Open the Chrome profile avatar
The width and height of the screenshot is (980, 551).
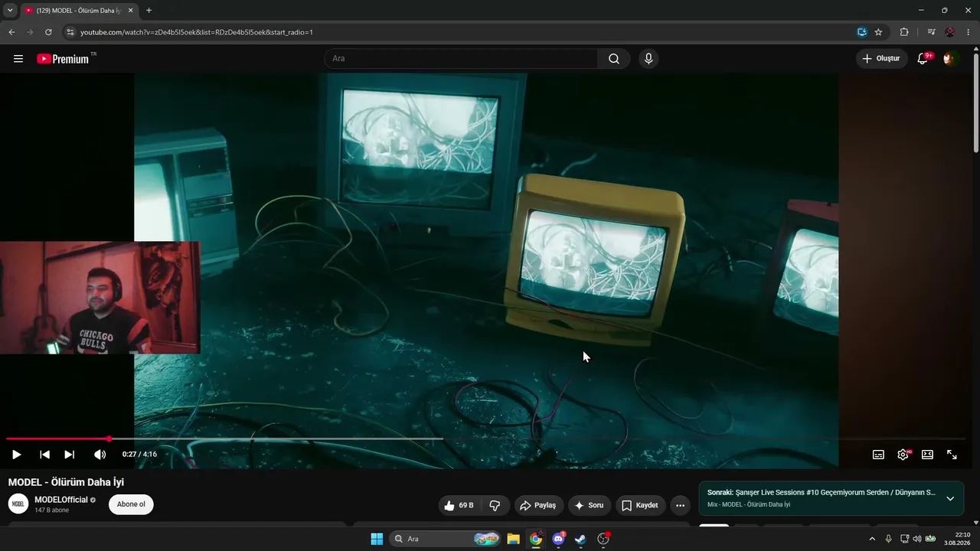pos(950,32)
